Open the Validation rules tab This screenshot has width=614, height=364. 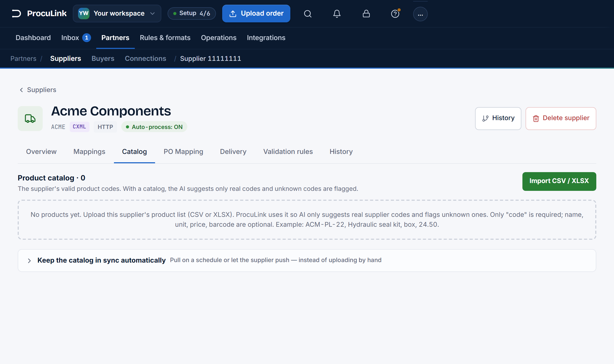(x=288, y=152)
